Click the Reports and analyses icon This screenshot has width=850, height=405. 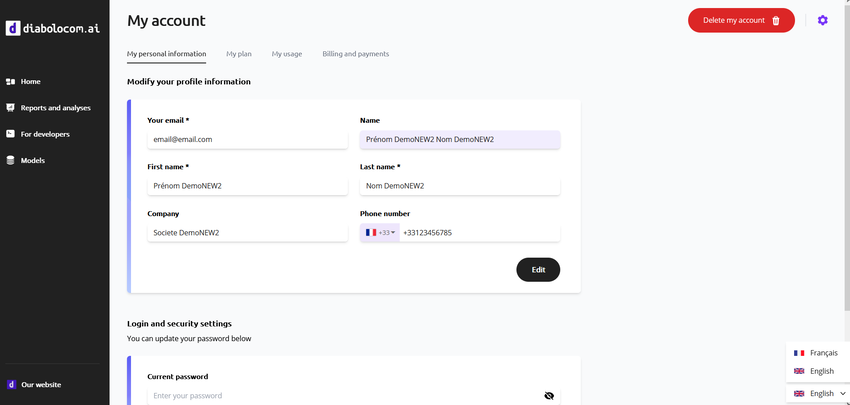coord(11,108)
